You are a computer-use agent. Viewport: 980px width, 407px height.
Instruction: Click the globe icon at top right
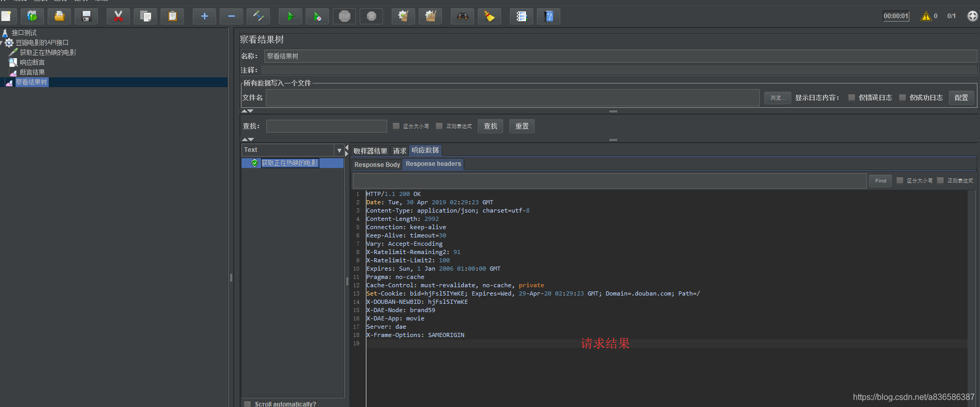pos(973,16)
